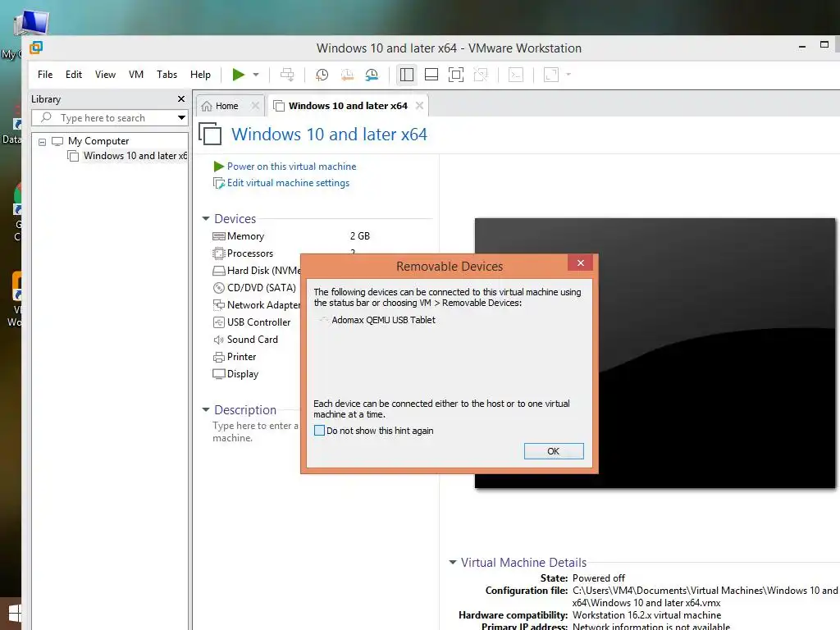Collapse the Virtual Machine Details section
Viewport: 840px width, 630px height.
453,562
